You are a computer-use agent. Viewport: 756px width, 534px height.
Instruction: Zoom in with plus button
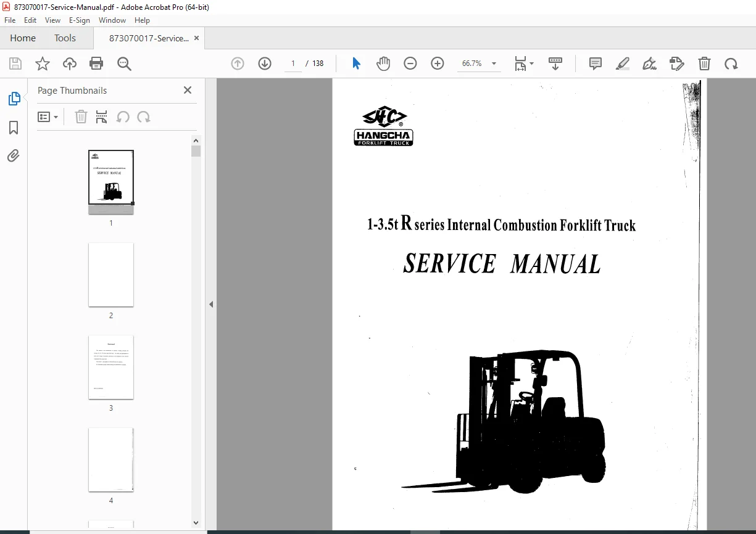click(x=438, y=64)
